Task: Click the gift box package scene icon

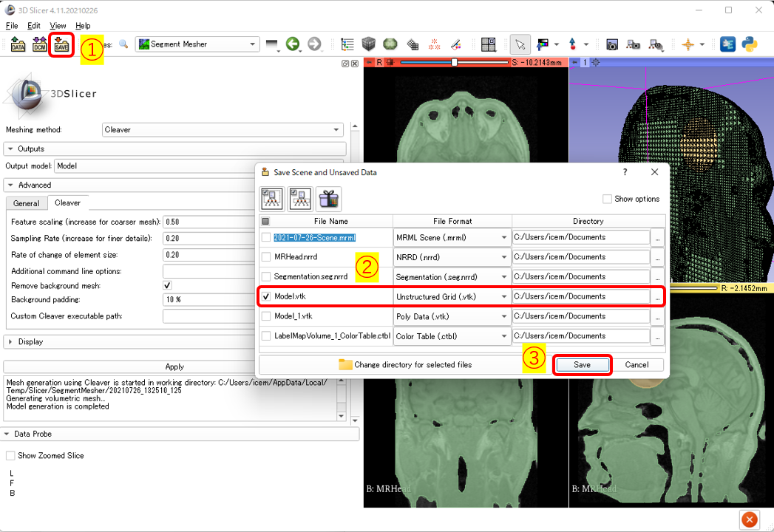Action: [x=328, y=199]
